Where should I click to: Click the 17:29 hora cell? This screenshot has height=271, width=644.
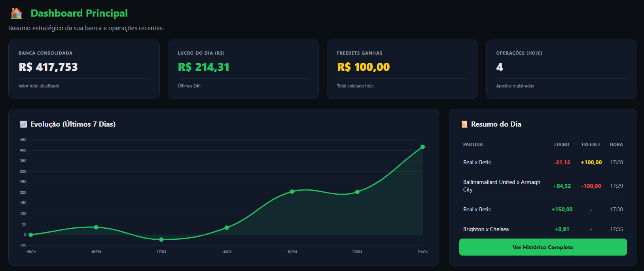click(616, 186)
